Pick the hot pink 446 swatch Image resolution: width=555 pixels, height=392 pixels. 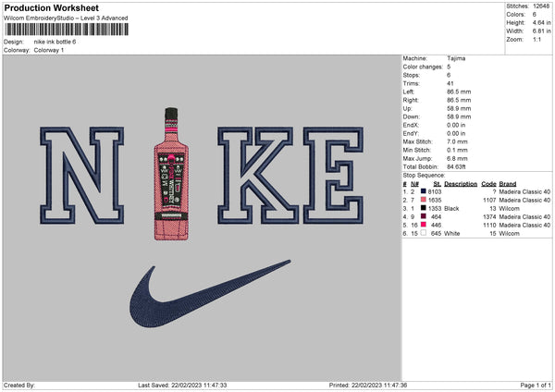(424, 225)
